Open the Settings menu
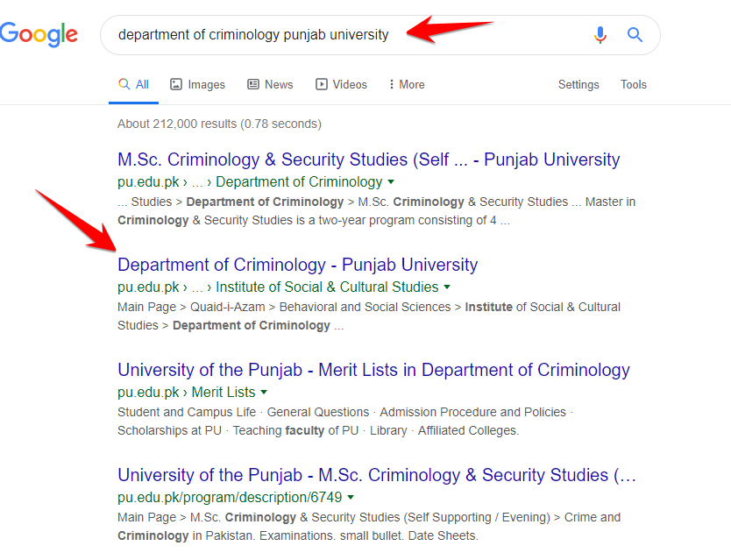The height and width of the screenshot is (560, 731). point(578,84)
